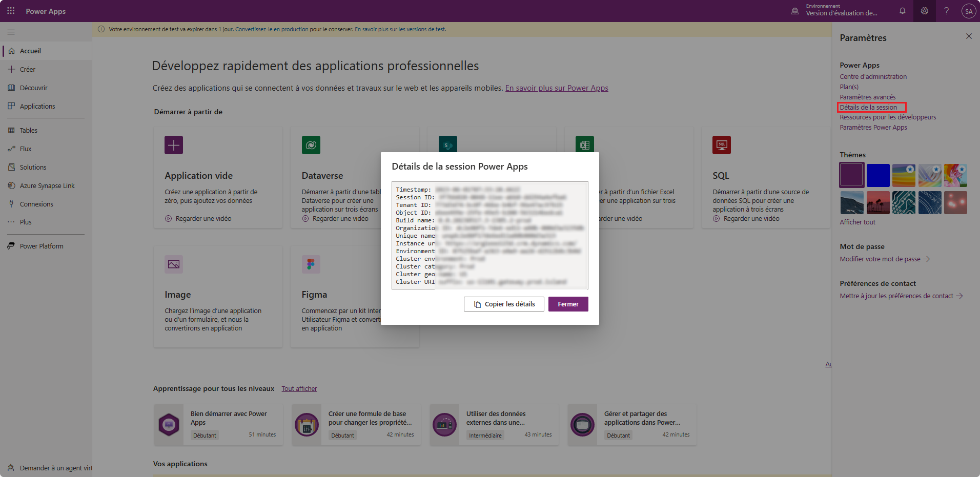Open the notifications bell
980x477 pixels.
[902, 11]
